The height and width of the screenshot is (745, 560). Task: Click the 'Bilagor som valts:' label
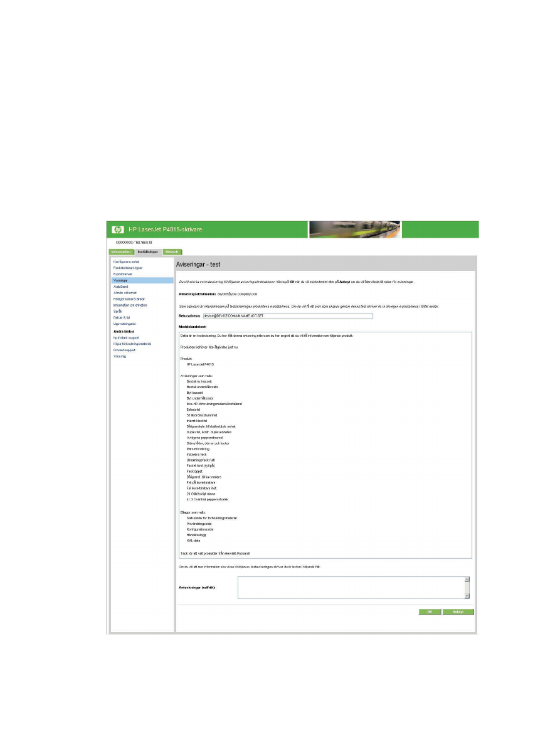(193, 513)
